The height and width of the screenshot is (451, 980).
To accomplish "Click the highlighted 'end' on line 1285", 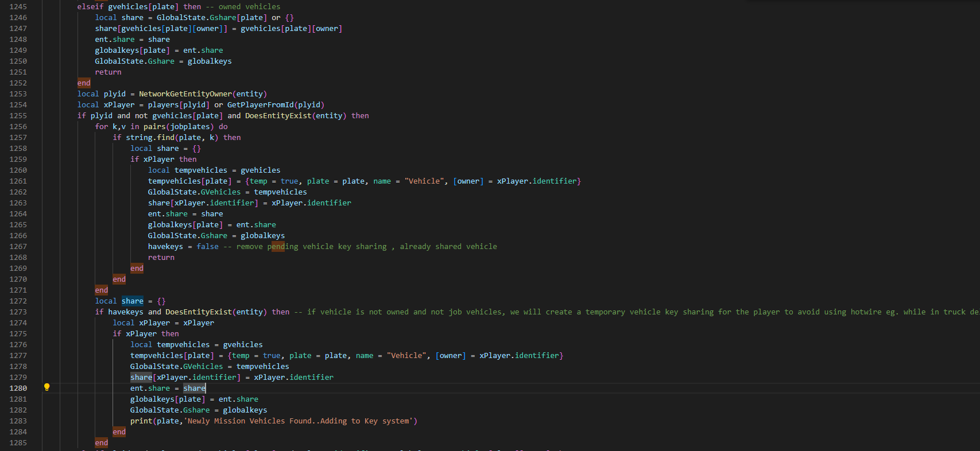I will (102, 443).
